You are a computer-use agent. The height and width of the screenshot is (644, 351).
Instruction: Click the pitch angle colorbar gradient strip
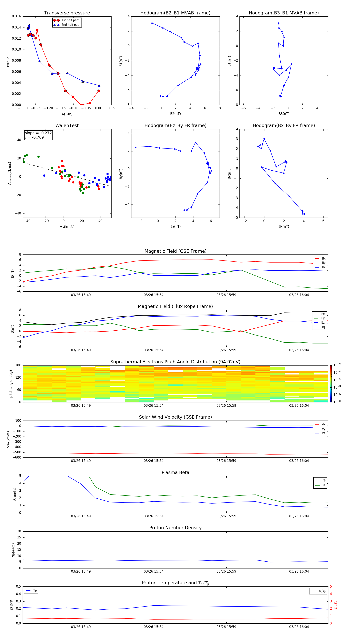(331, 384)
